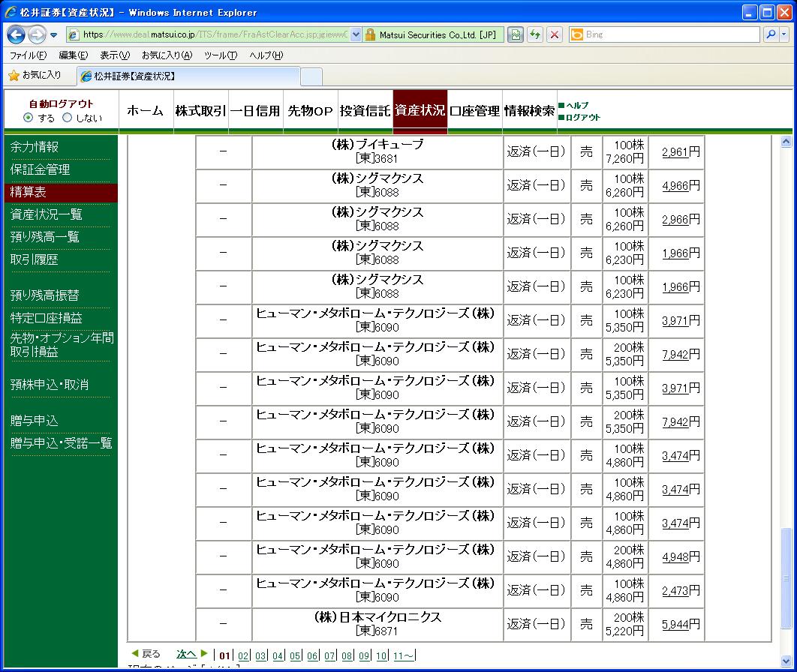Click the browser Back arrow button
Viewport: 797px width, 672px height.
[17, 34]
